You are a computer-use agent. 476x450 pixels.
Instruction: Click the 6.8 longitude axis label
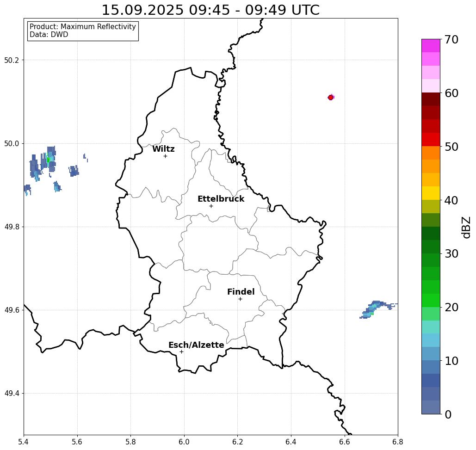[398, 442]
